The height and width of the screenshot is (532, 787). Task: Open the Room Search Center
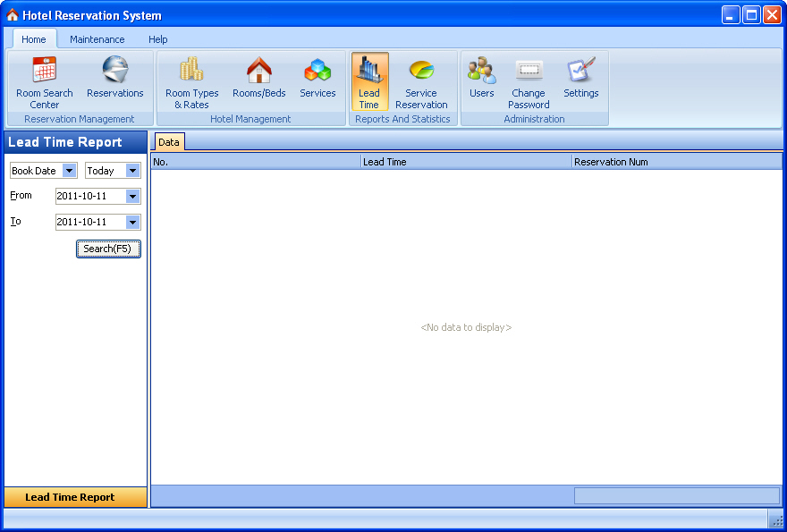[45, 81]
